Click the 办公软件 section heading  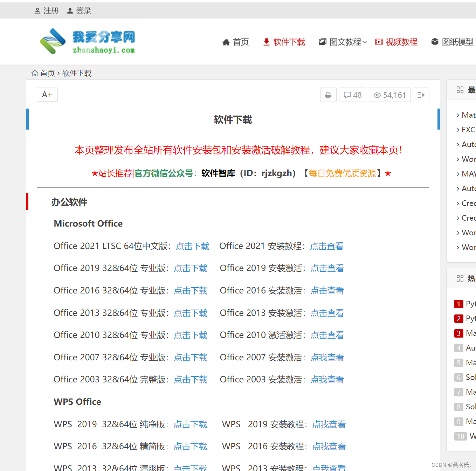(69, 202)
